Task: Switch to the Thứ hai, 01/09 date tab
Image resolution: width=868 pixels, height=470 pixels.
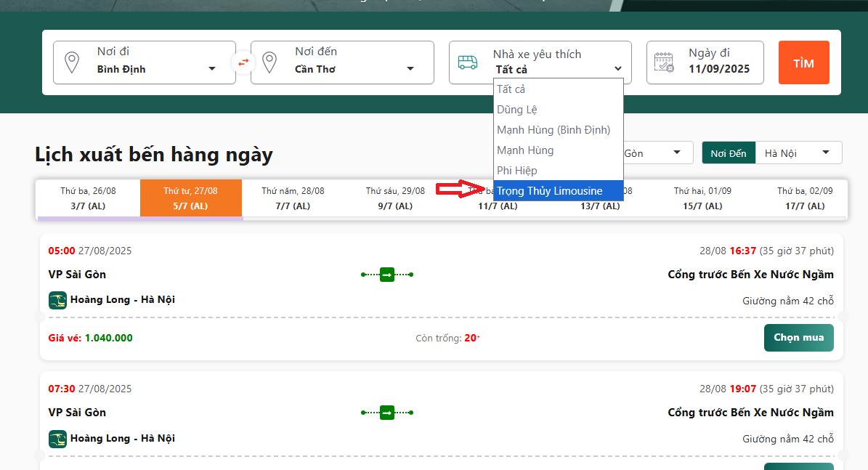Action: [x=702, y=198]
